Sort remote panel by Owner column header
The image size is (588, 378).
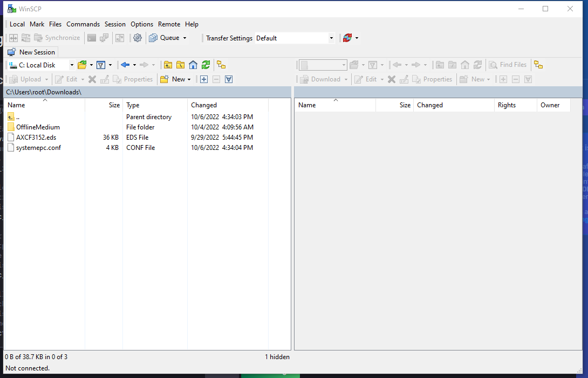(x=553, y=105)
